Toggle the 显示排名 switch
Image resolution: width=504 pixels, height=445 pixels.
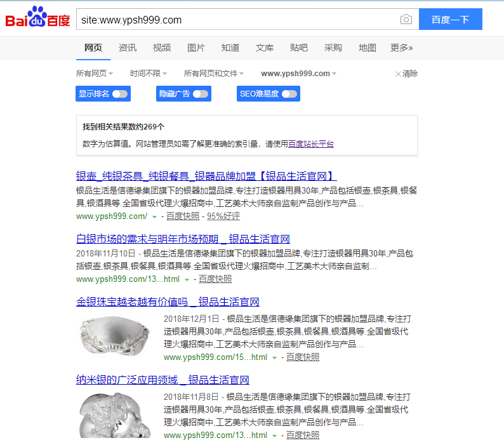point(120,94)
